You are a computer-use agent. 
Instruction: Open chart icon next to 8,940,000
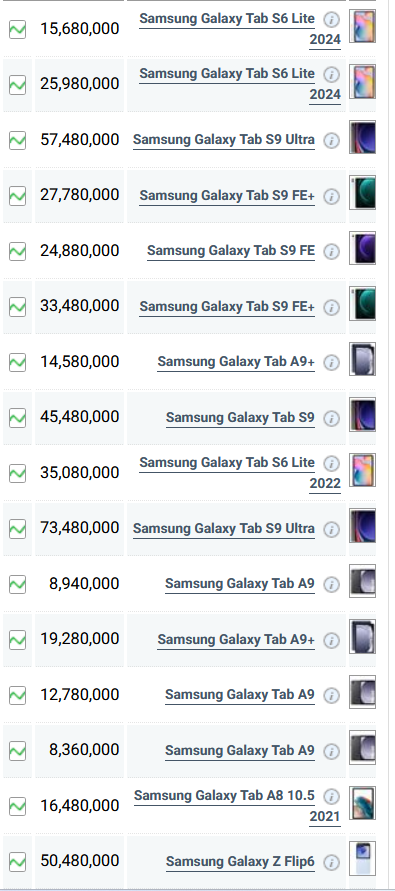pos(18,584)
